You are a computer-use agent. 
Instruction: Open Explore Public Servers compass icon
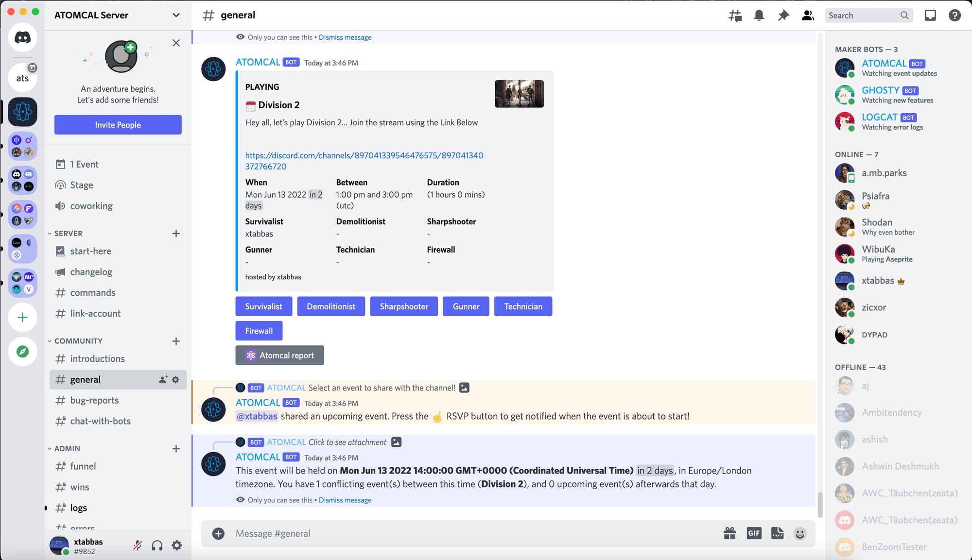point(22,352)
